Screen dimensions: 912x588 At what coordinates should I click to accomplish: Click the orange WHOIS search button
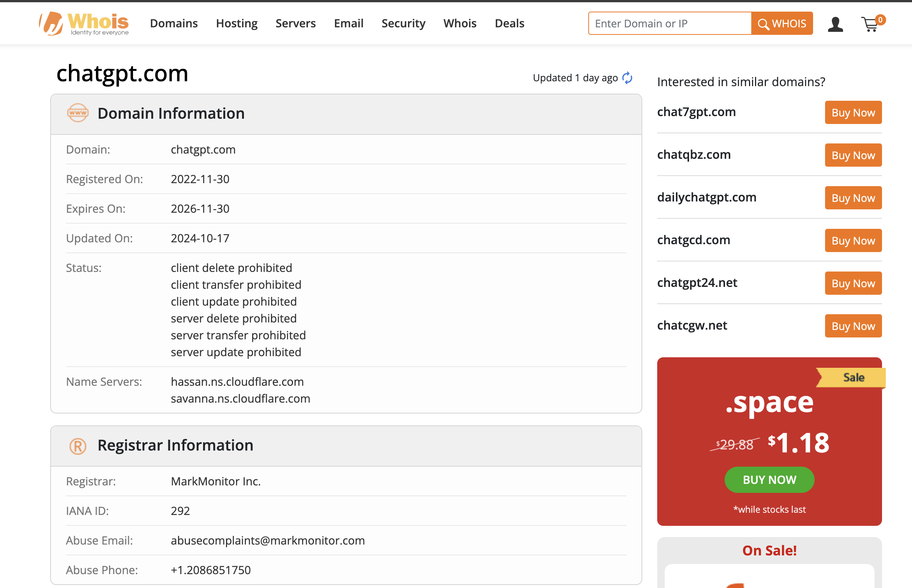(x=782, y=23)
